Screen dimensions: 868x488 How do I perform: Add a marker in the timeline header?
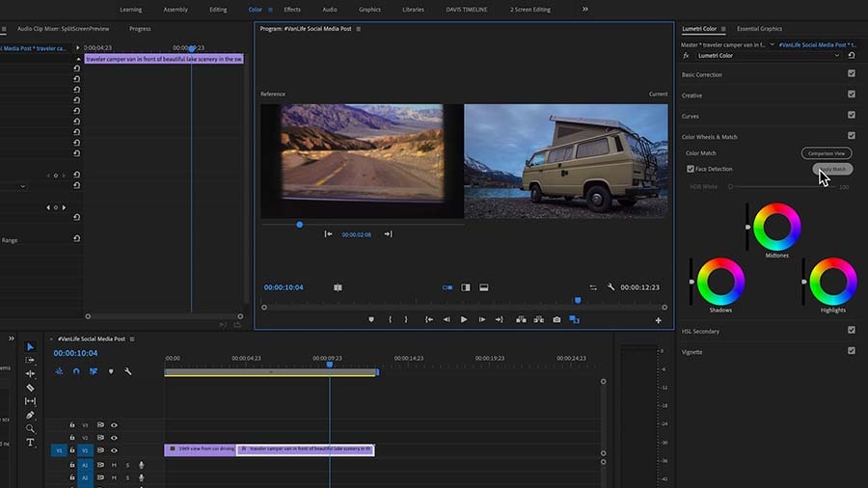point(111,371)
